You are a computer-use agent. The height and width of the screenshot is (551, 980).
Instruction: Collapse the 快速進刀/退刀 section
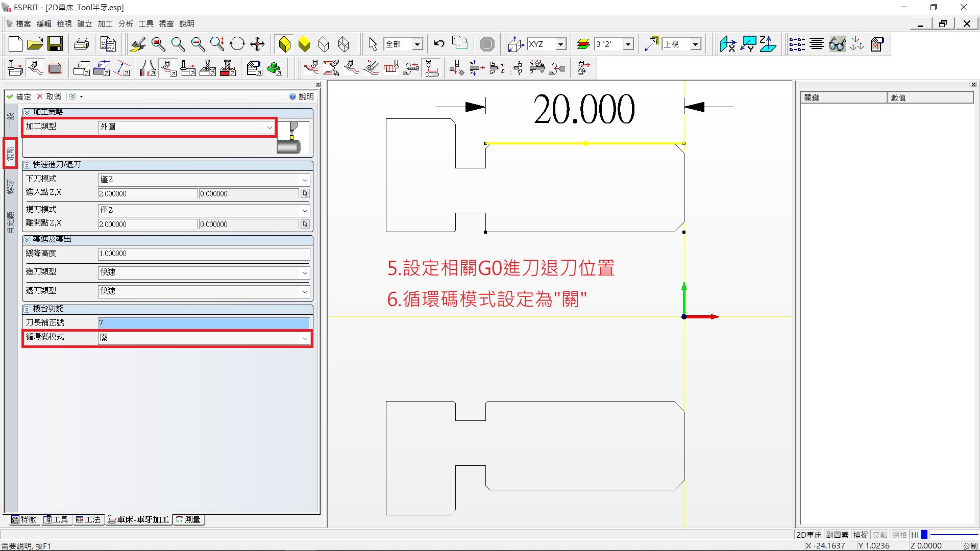27,165
